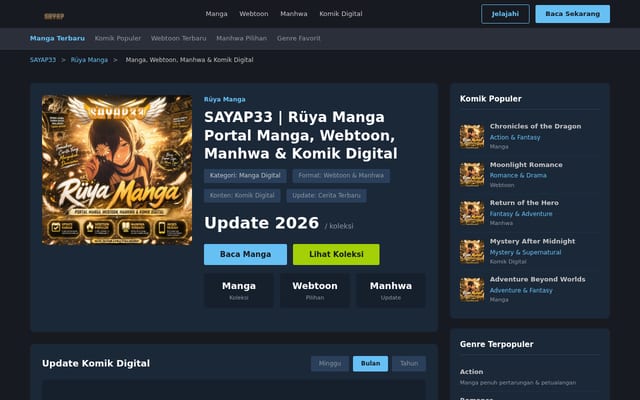Click the Romance & Drama genre link
Viewport: 640px width, 400px height.
coord(518,176)
